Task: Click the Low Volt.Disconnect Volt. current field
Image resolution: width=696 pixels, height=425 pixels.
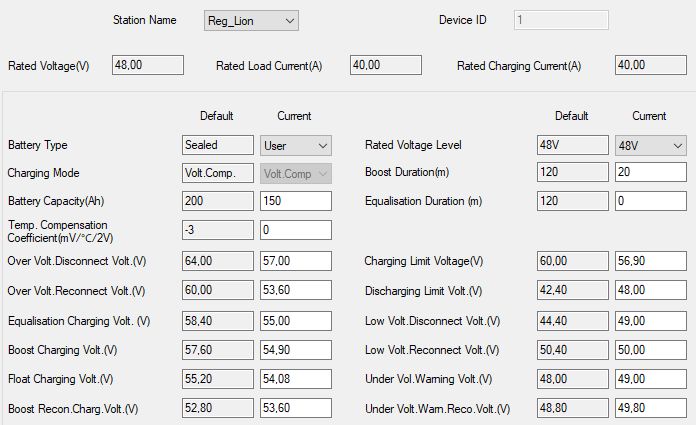Action: coord(650,320)
